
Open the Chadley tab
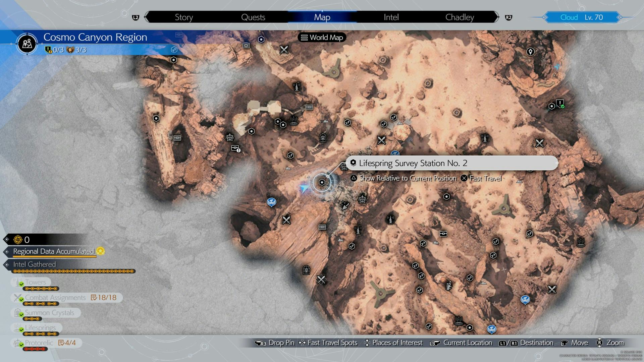tap(460, 17)
